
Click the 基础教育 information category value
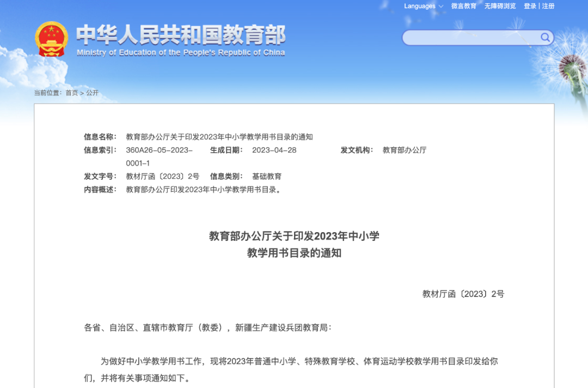point(267,177)
